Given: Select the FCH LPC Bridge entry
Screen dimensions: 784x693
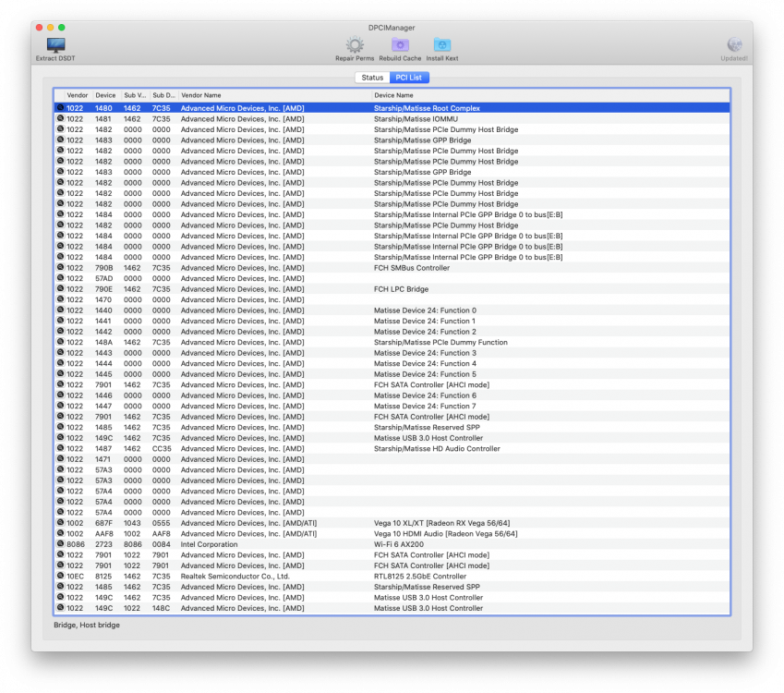Looking at the screenshot, I should point(401,289).
